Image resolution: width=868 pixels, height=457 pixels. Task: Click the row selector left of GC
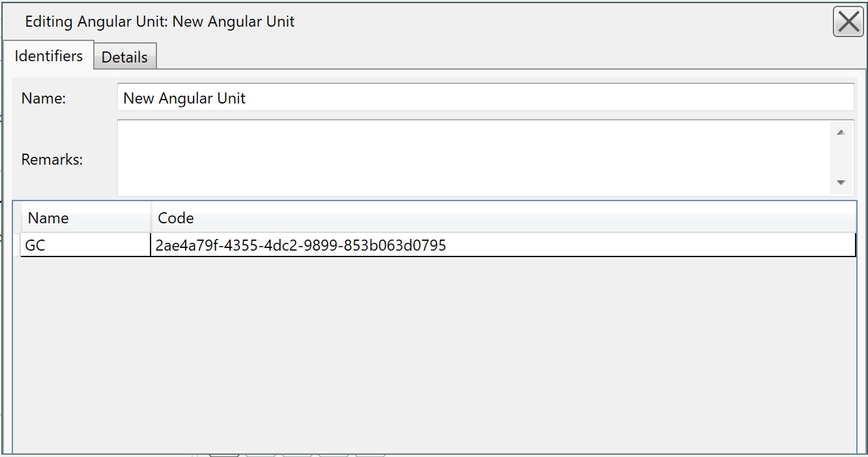tap(17, 245)
